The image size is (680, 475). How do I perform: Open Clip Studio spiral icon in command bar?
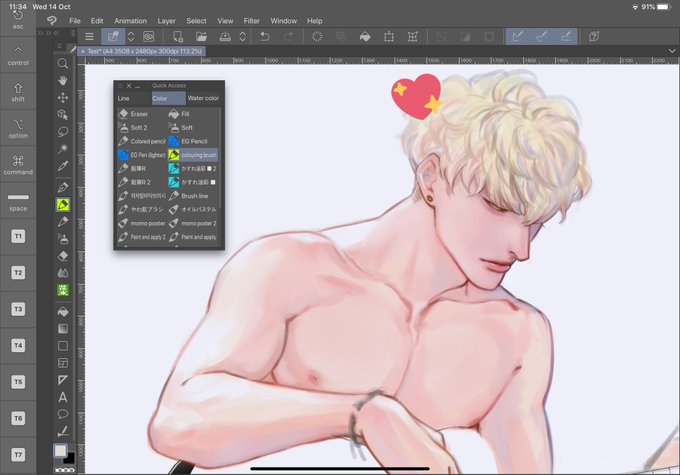point(149,37)
